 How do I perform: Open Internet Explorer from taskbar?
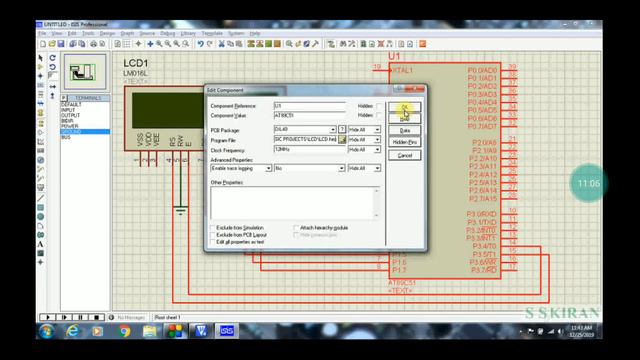(x=73, y=331)
